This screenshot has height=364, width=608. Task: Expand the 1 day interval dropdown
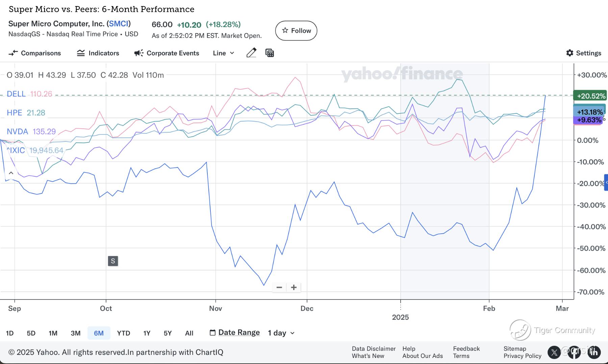click(281, 333)
